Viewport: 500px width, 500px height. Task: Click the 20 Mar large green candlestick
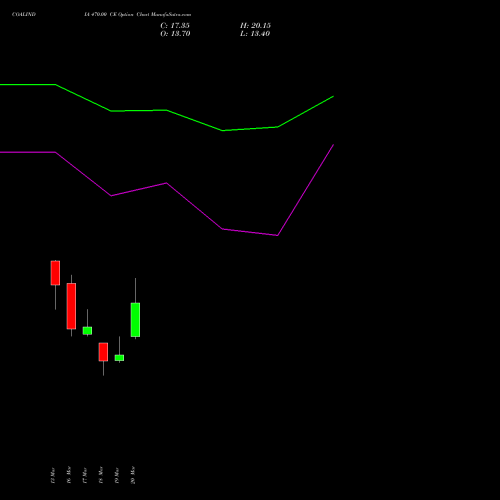click(x=135, y=320)
